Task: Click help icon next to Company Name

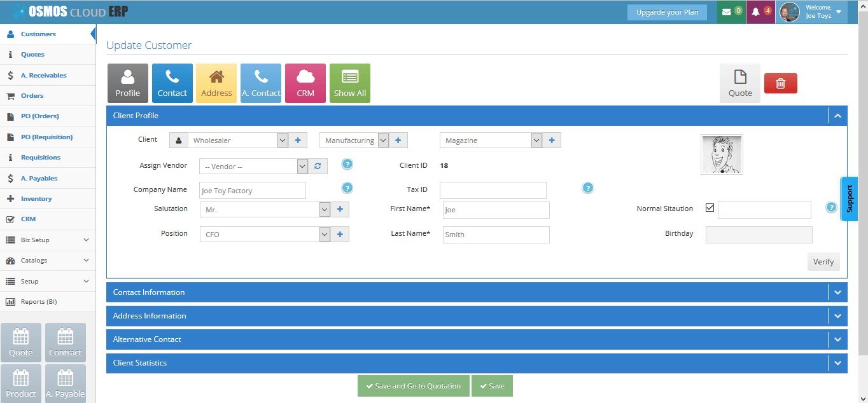Action: click(347, 188)
